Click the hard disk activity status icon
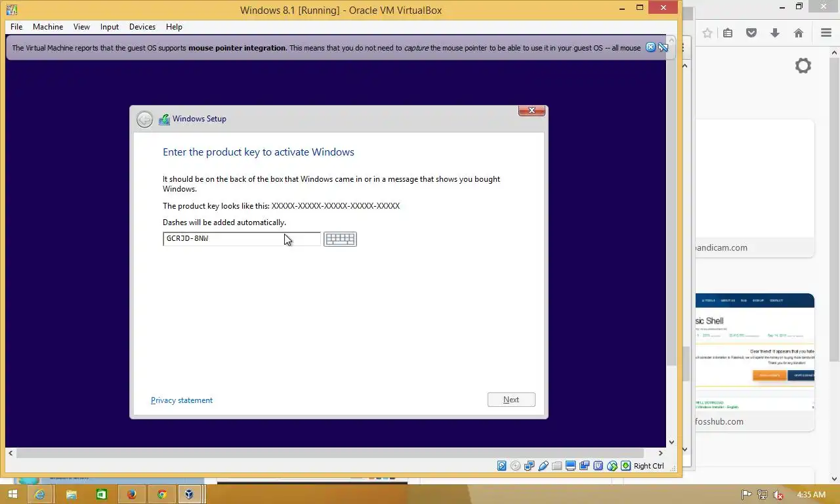The width and height of the screenshot is (840, 504). tap(501, 466)
